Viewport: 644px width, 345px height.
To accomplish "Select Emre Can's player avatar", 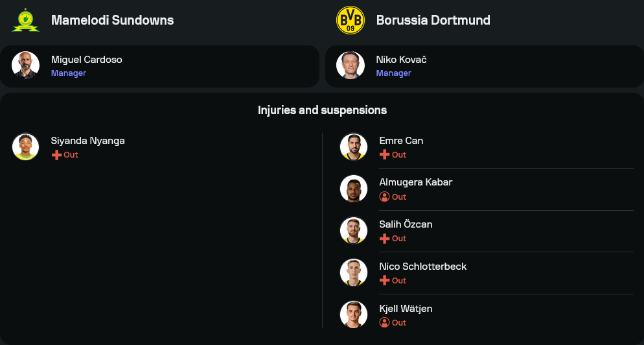I will [354, 147].
